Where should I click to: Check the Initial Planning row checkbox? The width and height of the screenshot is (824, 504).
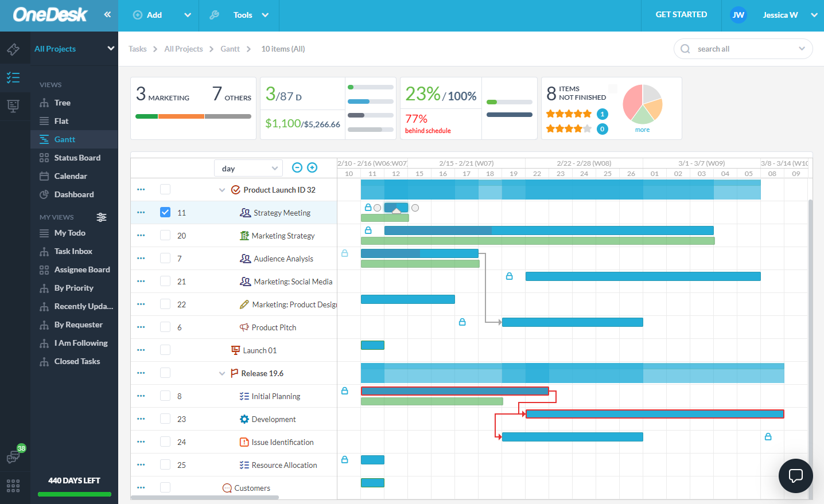165,396
